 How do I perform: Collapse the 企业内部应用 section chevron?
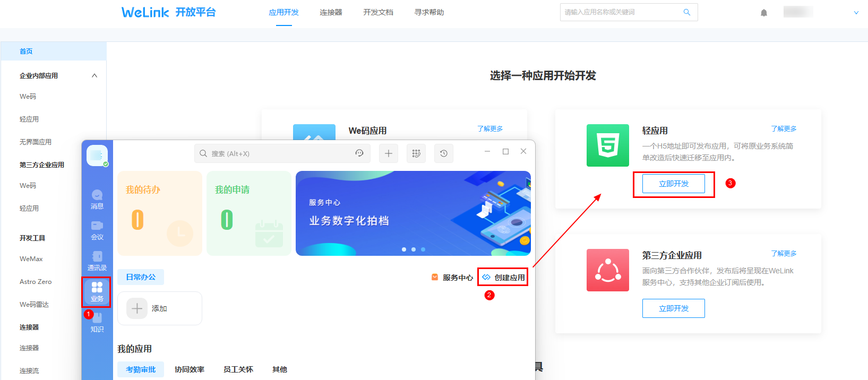[x=94, y=76]
